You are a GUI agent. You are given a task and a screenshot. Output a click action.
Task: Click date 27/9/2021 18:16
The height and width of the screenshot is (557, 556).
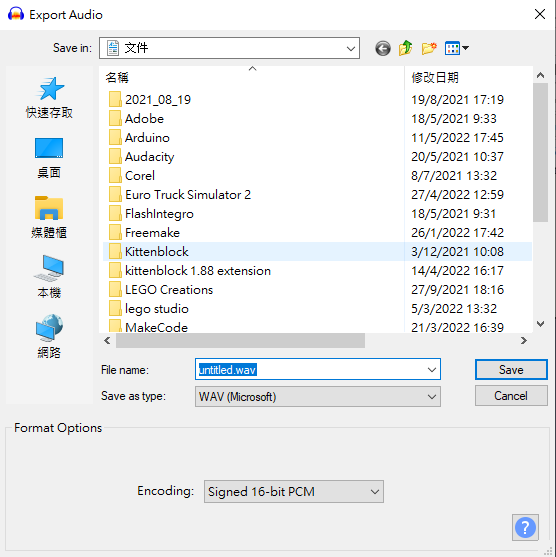(x=457, y=290)
